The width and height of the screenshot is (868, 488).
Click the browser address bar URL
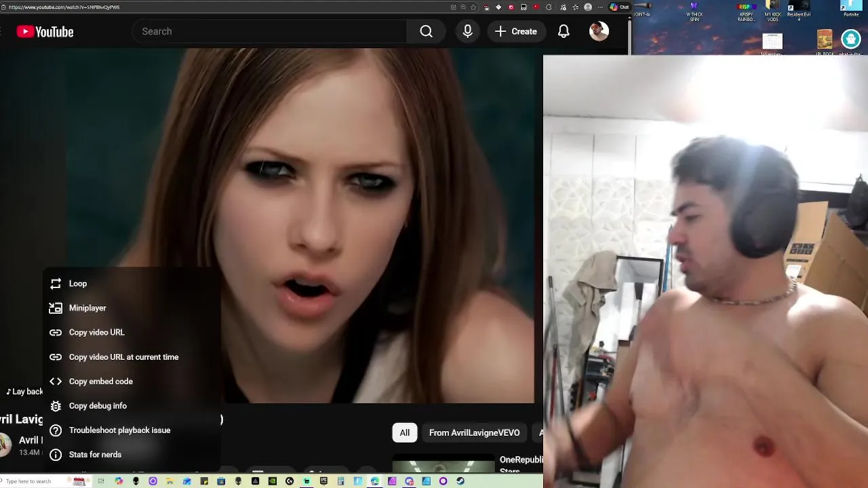tap(64, 7)
